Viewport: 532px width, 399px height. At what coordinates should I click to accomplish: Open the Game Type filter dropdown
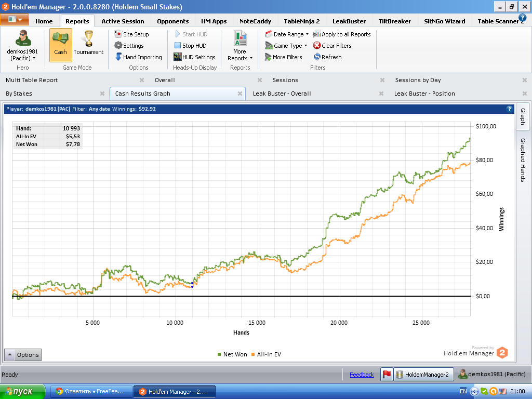(286, 46)
